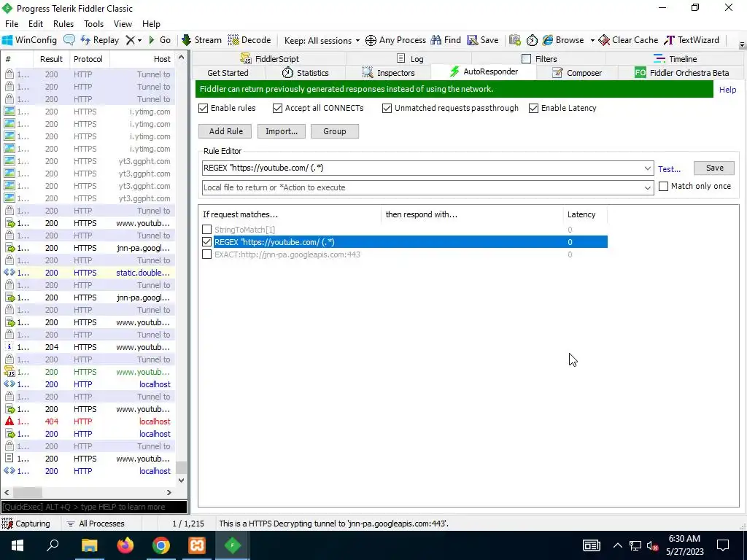Open the taskbar search magnifier
Image resolution: width=747 pixels, height=560 pixels.
click(x=53, y=545)
